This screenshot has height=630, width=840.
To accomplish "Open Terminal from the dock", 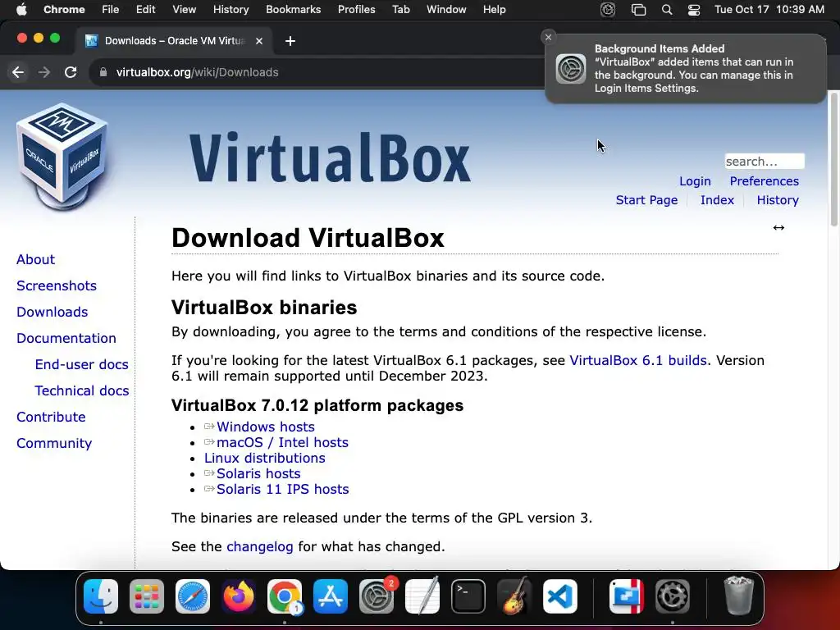I will (468, 596).
